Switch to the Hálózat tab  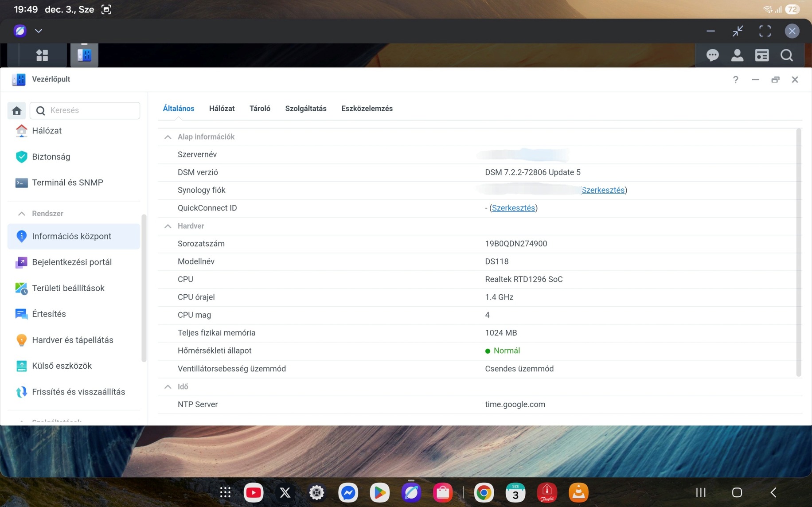(222, 109)
